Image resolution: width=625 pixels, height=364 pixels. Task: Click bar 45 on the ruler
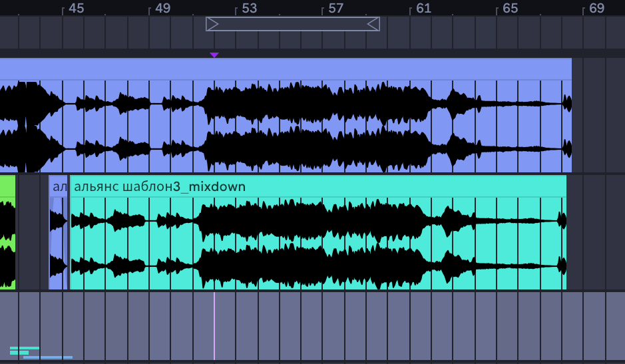76,8
